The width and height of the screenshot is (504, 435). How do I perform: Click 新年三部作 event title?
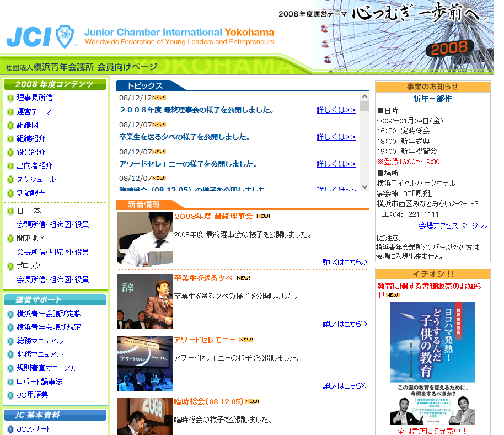tap(432, 99)
